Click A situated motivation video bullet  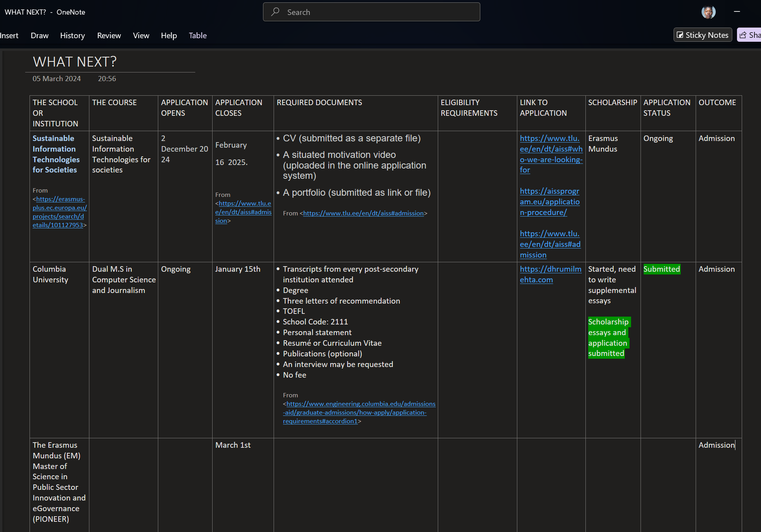click(x=354, y=165)
